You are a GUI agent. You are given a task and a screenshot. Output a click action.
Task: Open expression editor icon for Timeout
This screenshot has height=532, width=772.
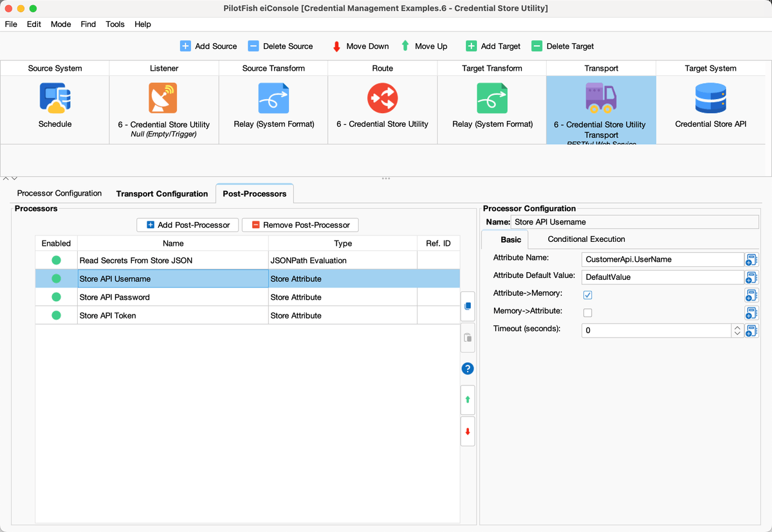click(751, 331)
